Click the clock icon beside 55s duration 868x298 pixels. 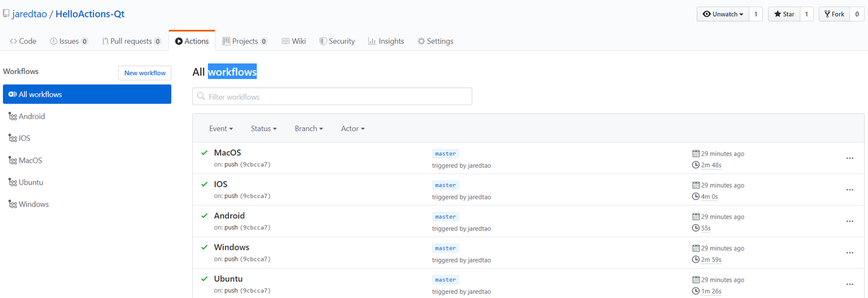696,228
